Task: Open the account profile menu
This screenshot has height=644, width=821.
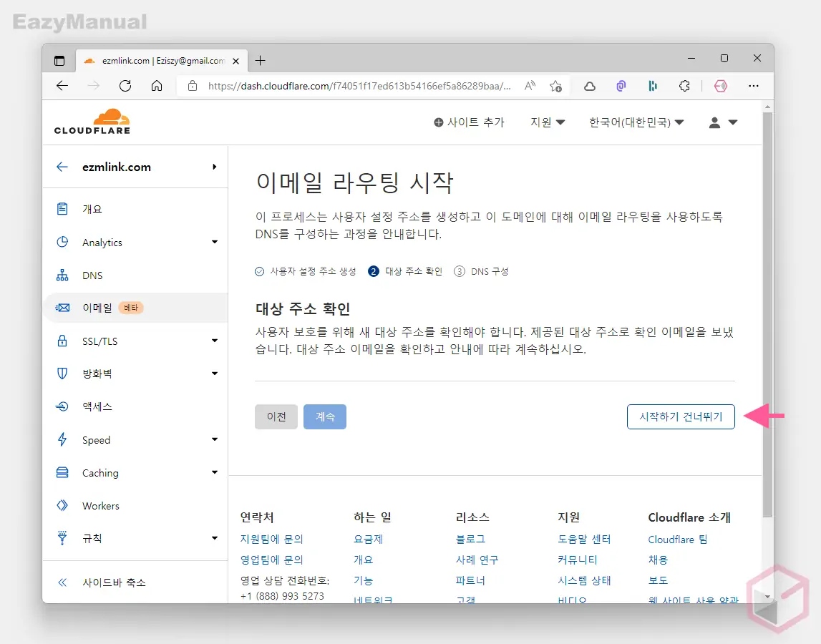Action: pyautogui.click(x=725, y=122)
